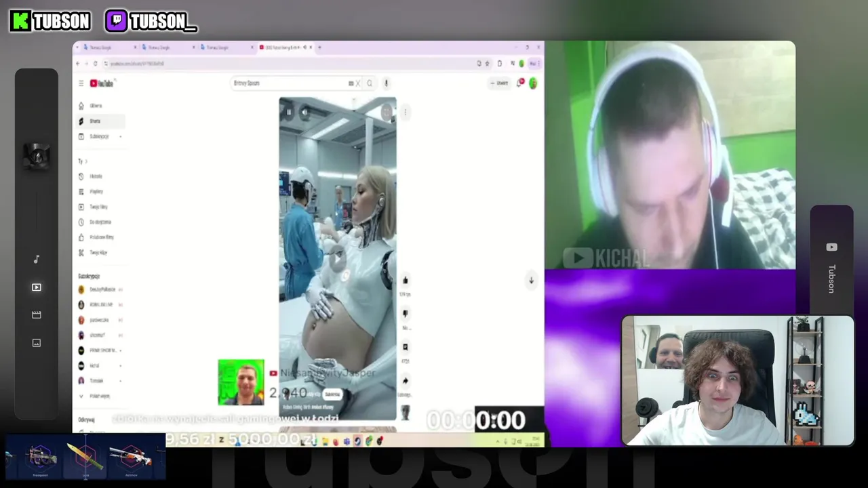The image size is (868, 488).
Task: Mute the Short's volume
Action: [304, 112]
